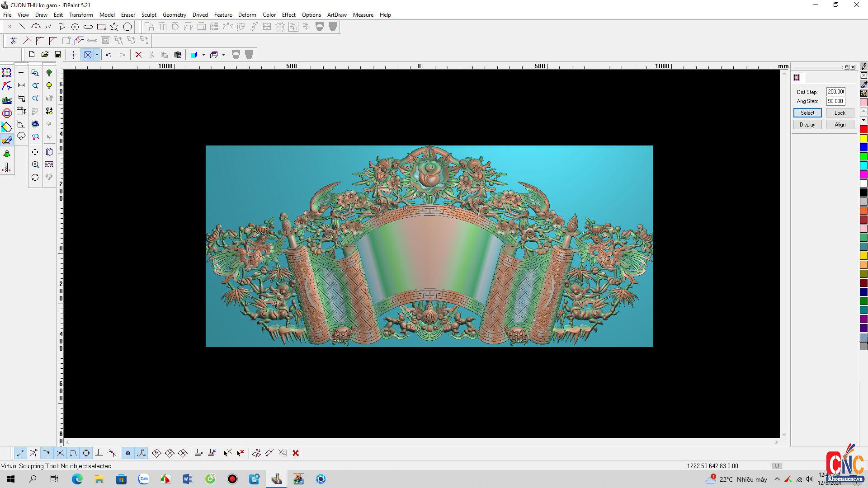Open the paste clipboard icon

tap(178, 55)
